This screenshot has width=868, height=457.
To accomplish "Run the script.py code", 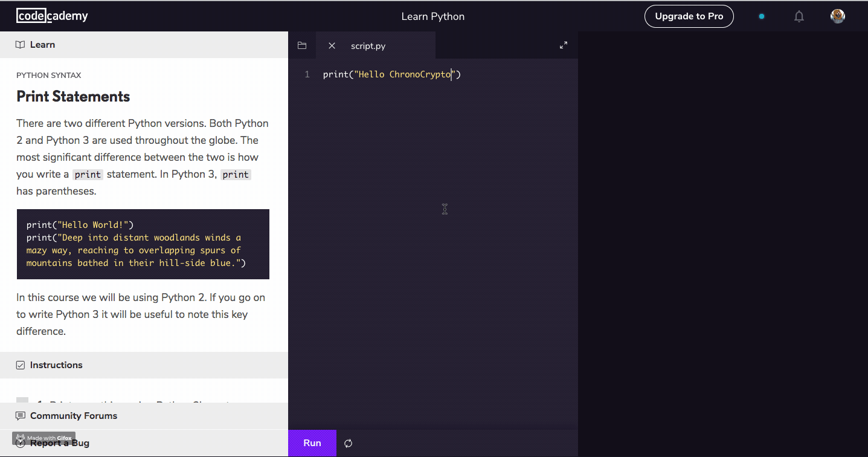I will [312, 443].
